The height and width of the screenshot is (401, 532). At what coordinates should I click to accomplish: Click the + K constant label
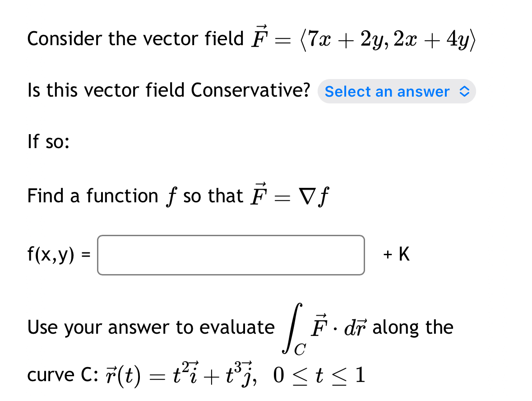(395, 254)
